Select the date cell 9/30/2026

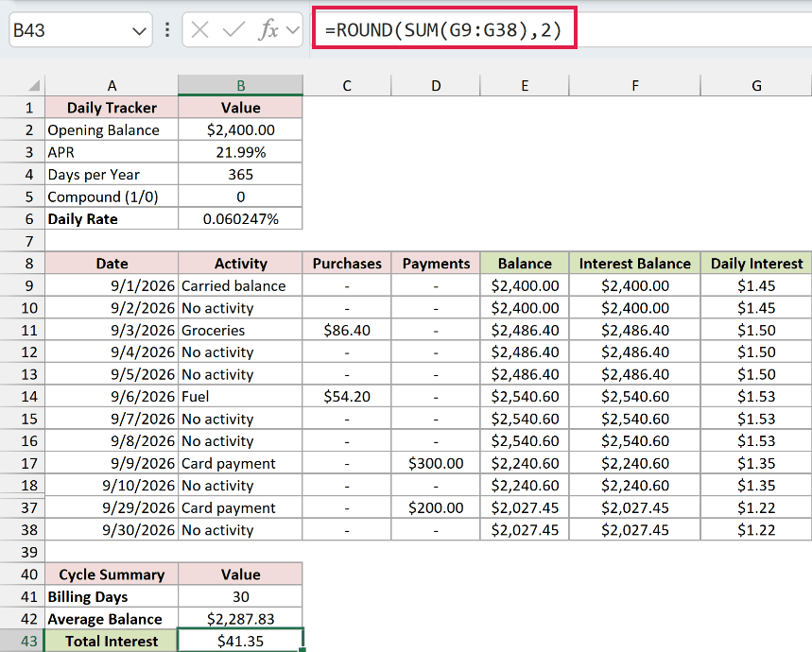112,530
